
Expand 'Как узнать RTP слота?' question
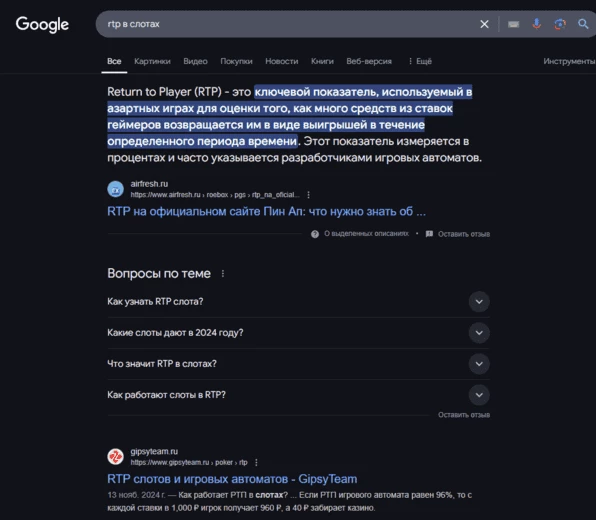pos(298,301)
